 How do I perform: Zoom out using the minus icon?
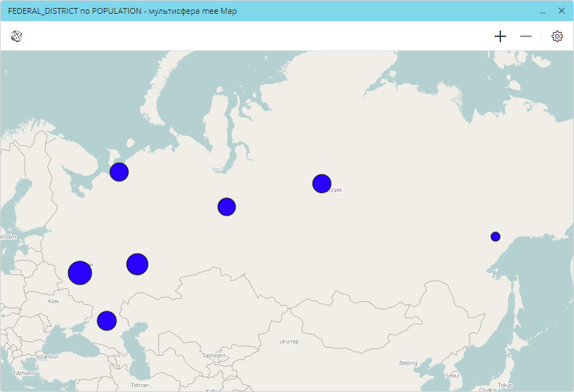(526, 36)
